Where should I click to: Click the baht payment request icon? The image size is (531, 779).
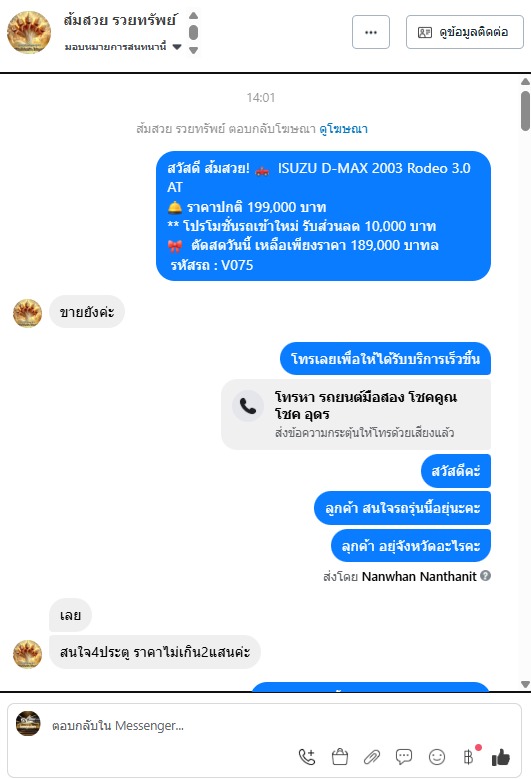pos(468,757)
